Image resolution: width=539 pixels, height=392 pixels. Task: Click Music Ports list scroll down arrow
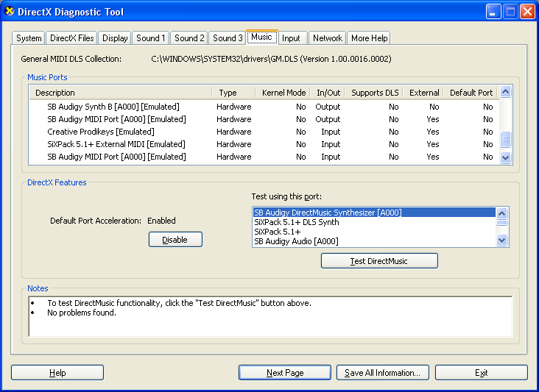[x=505, y=158]
